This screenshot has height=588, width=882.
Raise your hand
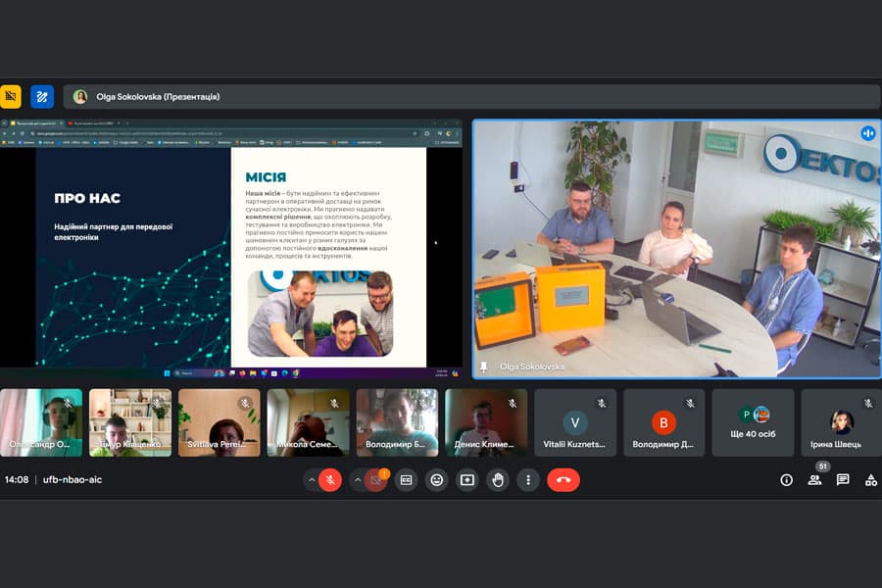498,480
